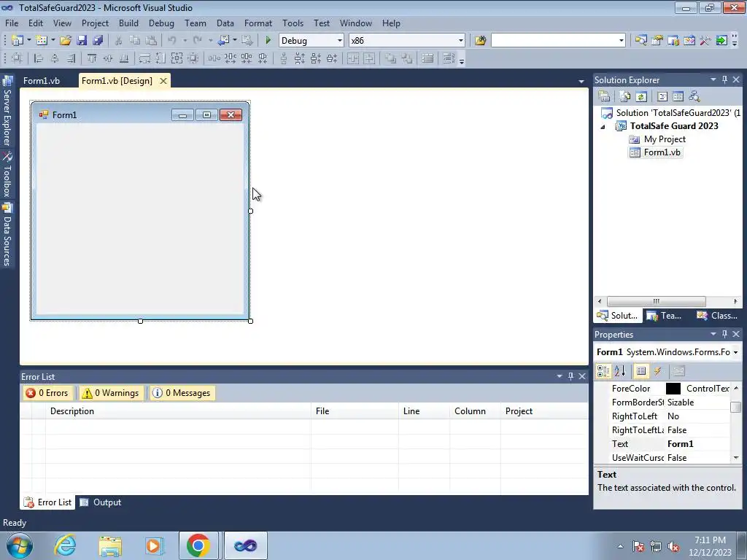Image resolution: width=747 pixels, height=560 pixels.
Task: Toggle the Properties view button
Action: pyautogui.click(x=641, y=371)
